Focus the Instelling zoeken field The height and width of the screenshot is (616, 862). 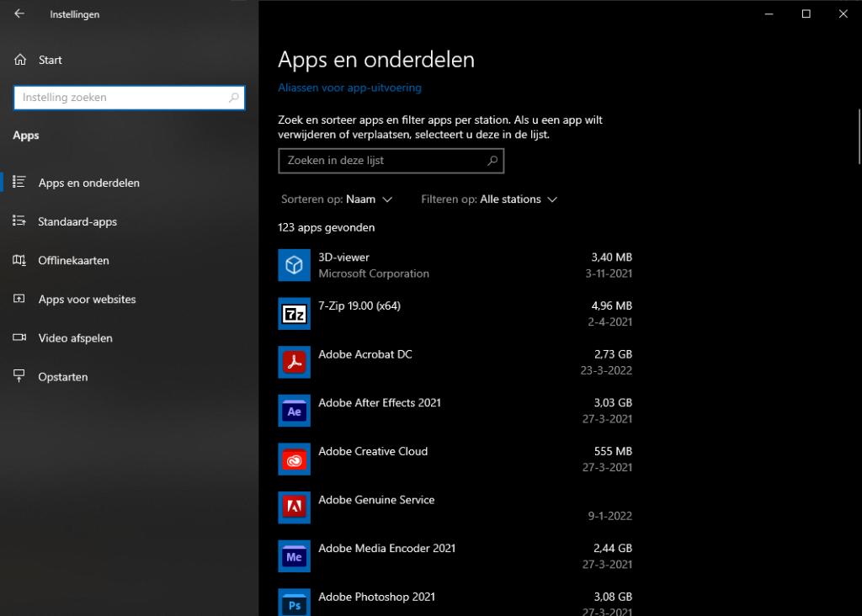(129, 98)
